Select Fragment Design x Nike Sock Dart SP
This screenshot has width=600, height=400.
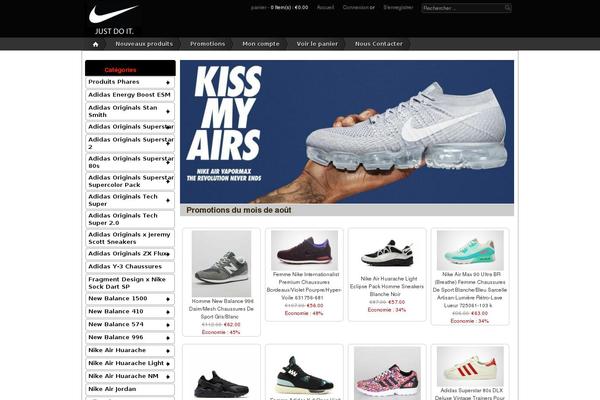tap(130, 283)
